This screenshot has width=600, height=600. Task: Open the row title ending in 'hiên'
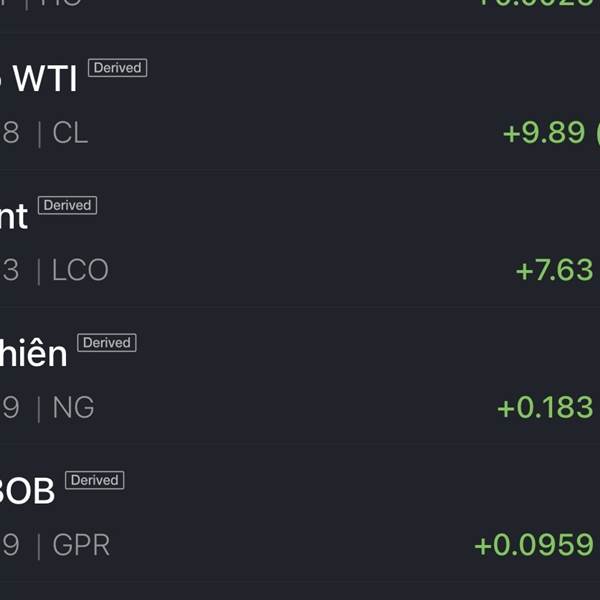pyautogui.click(x=34, y=352)
